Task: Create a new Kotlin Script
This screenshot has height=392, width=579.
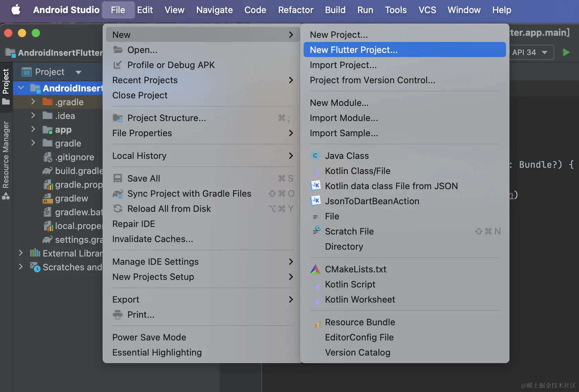Action: (405, 284)
